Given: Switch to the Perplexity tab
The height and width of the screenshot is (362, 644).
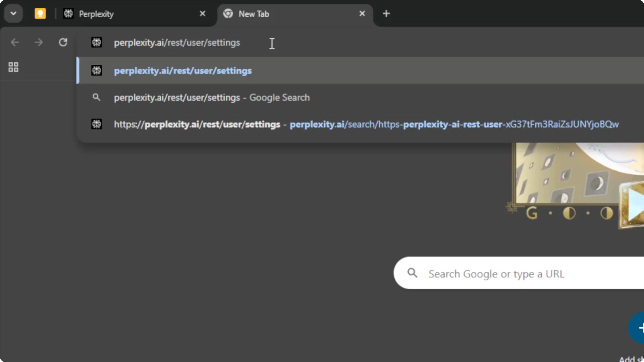Looking at the screenshot, I should pyautogui.click(x=127, y=14).
